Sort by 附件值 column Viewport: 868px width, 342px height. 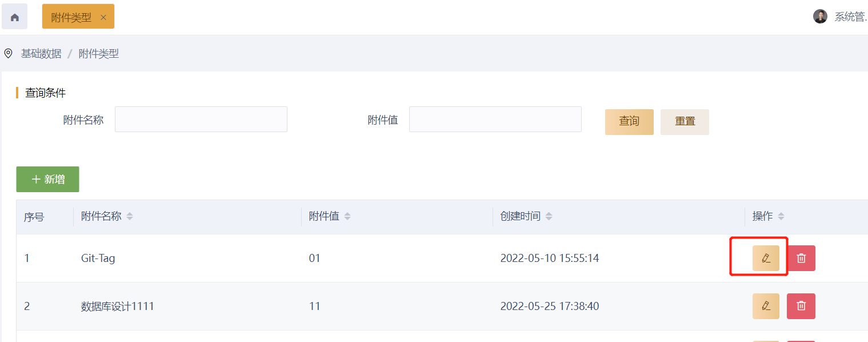[347, 217]
